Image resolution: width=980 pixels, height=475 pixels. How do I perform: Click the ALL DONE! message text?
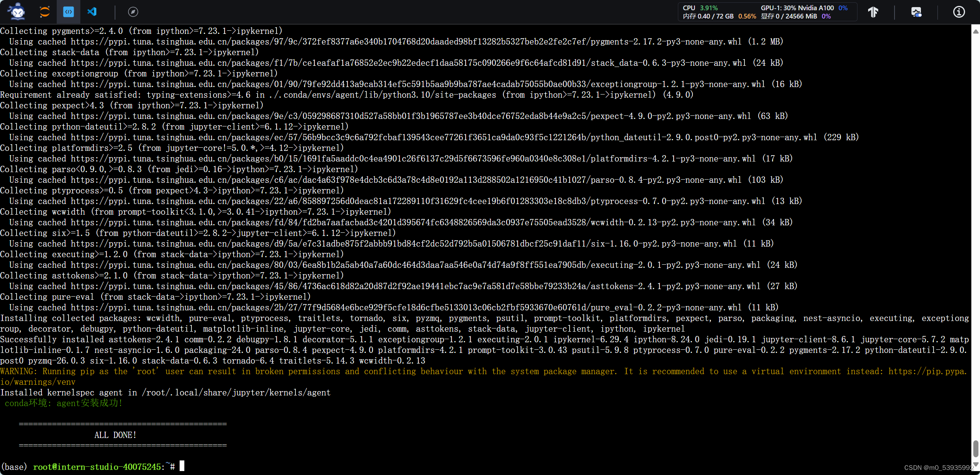tap(115, 435)
